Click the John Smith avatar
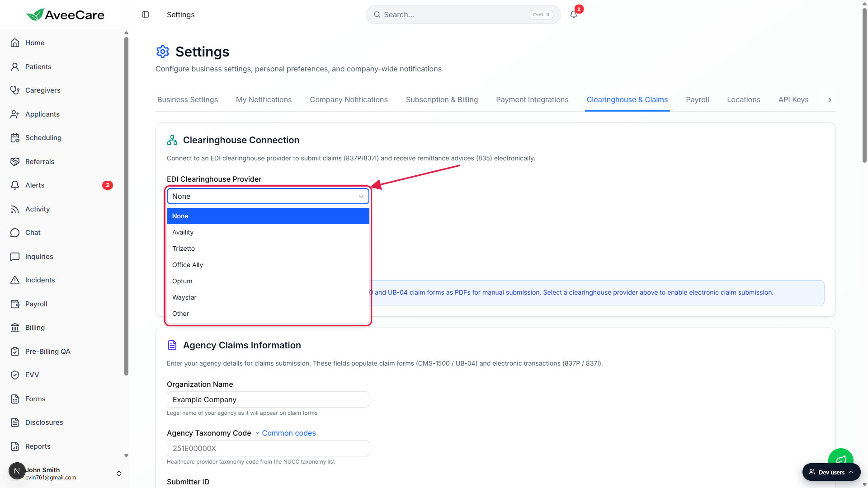Screen dimensions: 868x488 pos(17,471)
